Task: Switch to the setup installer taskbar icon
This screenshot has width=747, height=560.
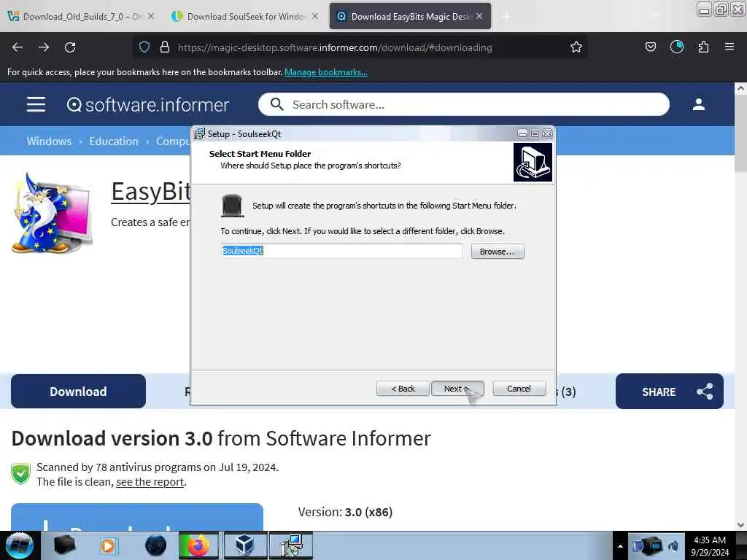Action: [x=291, y=545]
